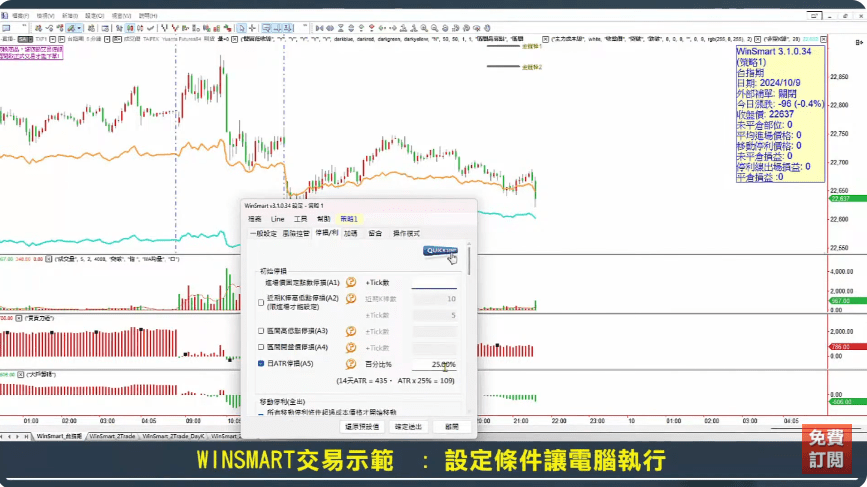Click the 百分比% 25.00% input field
The image size is (867, 487).
(434, 364)
